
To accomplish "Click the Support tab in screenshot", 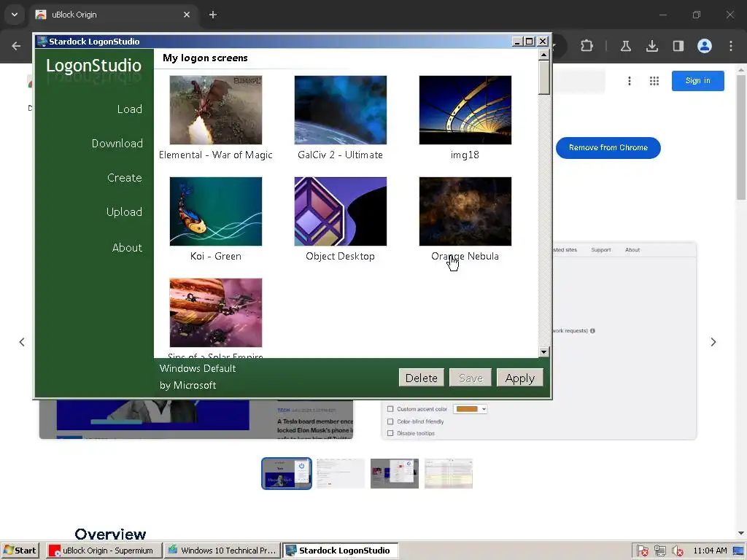I will [601, 249].
